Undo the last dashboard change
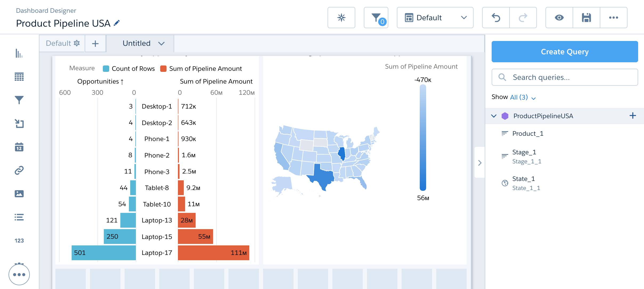 (496, 17)
